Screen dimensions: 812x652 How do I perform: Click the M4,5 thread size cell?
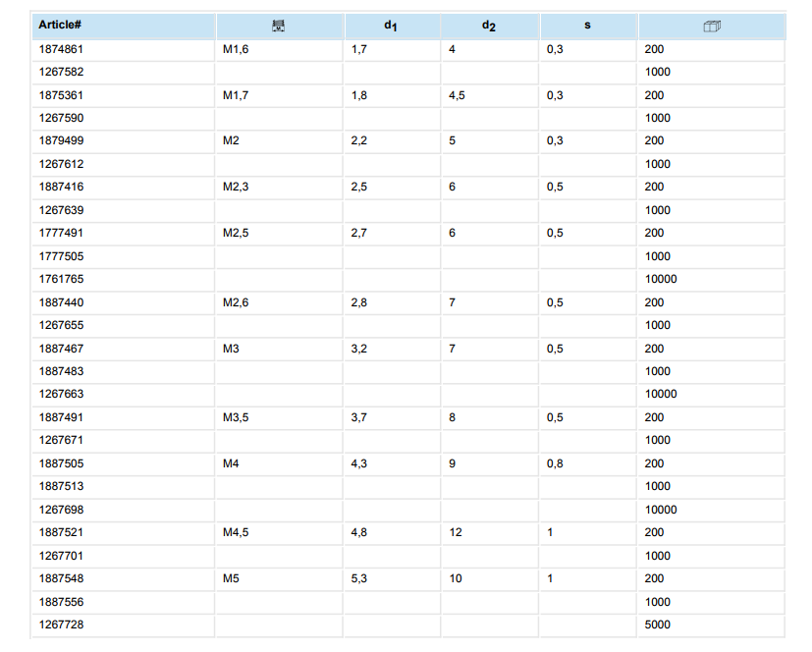(236, 532)
